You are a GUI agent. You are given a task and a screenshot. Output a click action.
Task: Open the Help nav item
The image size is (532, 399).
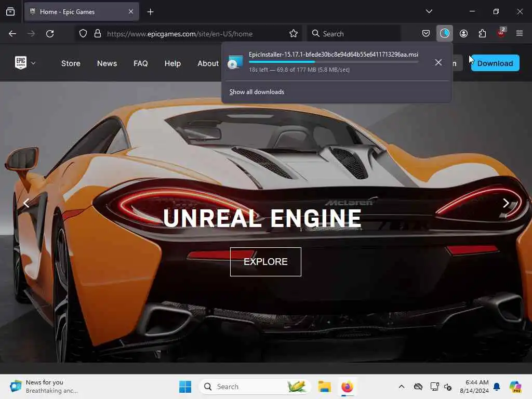click(172, 63)
